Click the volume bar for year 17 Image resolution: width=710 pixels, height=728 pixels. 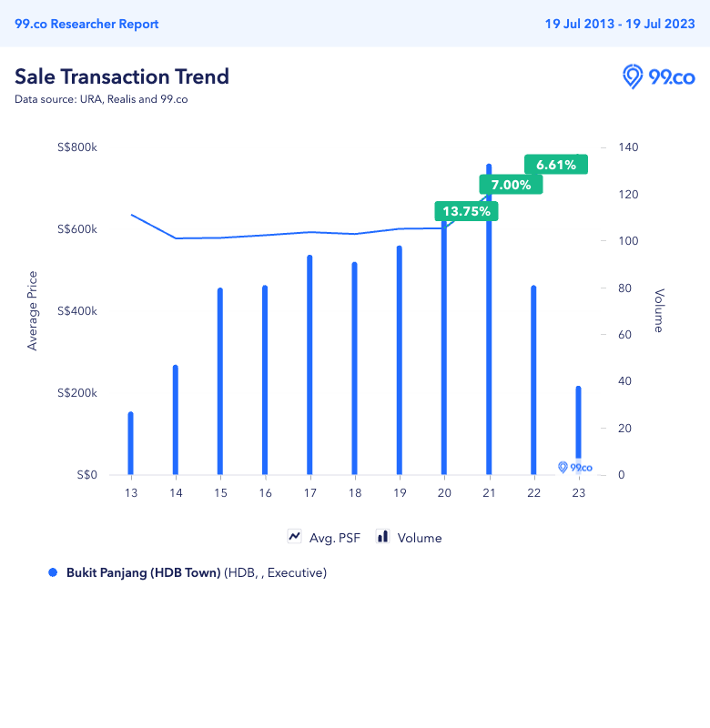309,365
